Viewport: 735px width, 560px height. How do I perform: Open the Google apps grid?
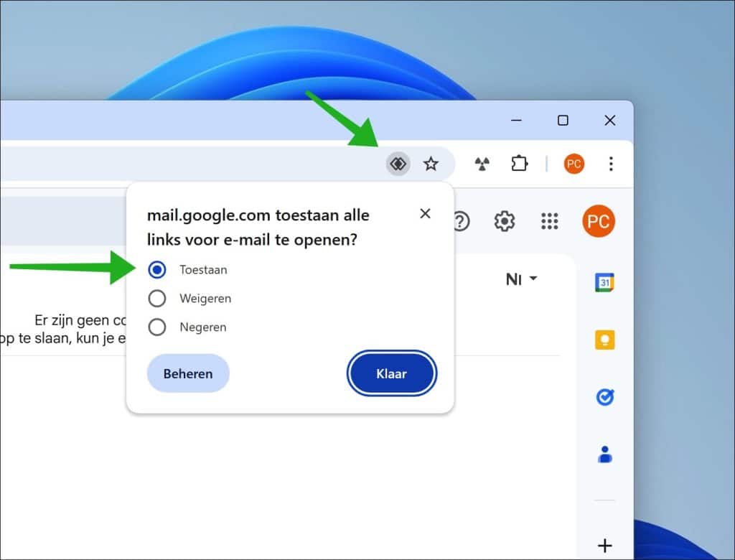coord(549,221)
